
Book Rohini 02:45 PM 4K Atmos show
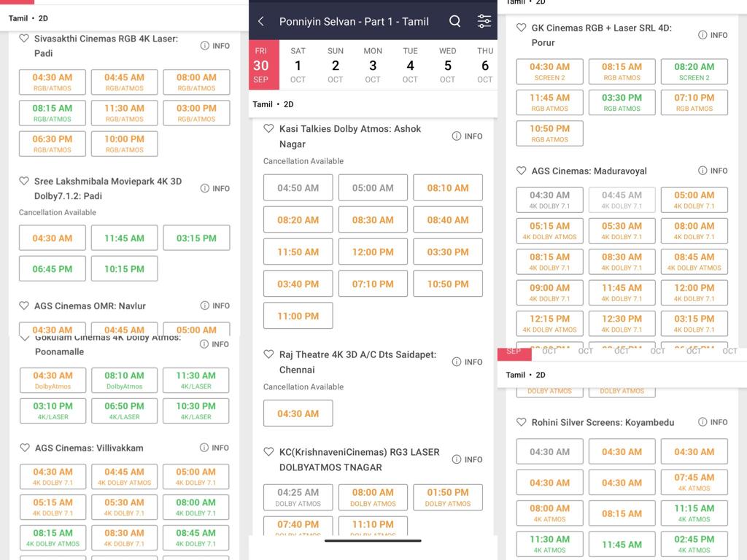(x=694, y=544)
